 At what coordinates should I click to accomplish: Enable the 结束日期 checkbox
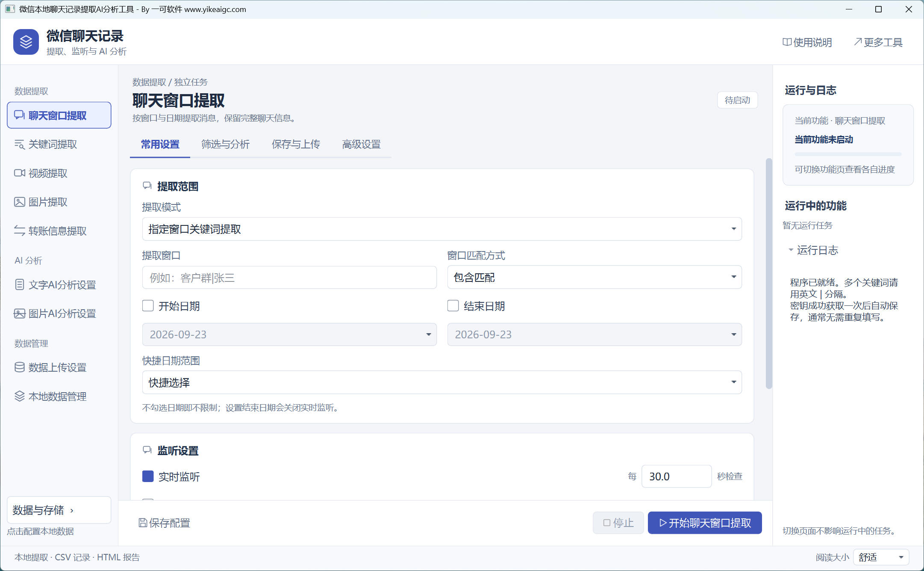point(453,306)
